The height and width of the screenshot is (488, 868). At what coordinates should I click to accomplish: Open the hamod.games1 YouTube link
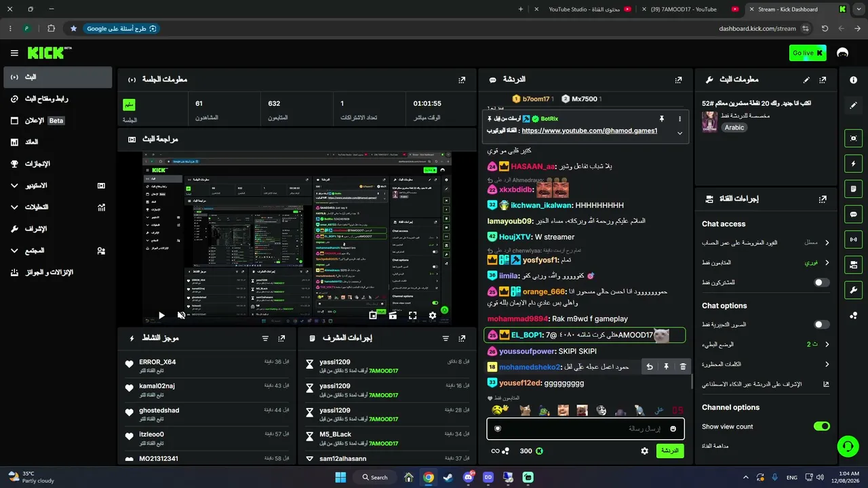[589, 131]
